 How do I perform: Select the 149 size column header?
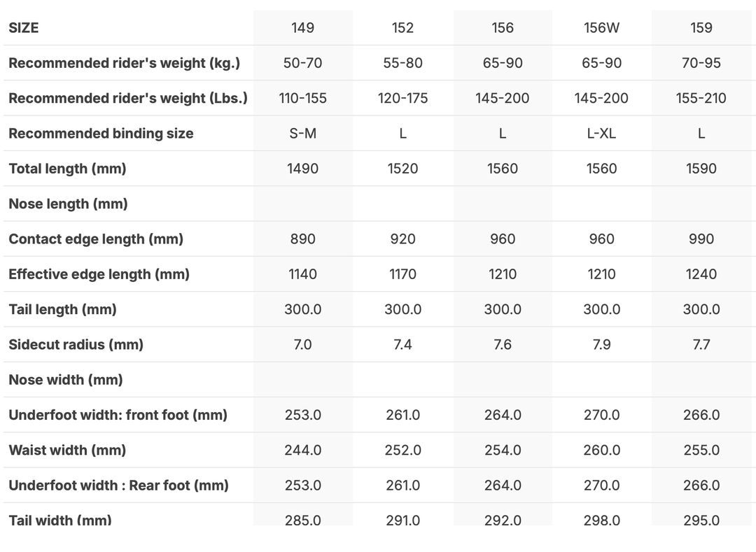pyautogui.click(x=302, y=28)
